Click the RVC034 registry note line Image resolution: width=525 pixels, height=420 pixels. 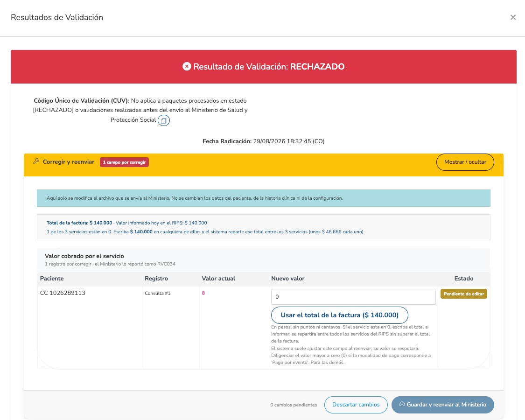[110, 264]
